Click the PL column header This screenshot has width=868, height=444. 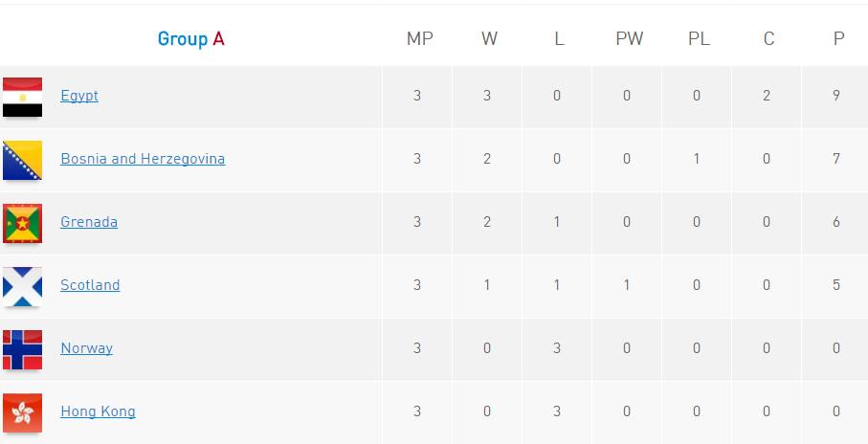[699, 39]
